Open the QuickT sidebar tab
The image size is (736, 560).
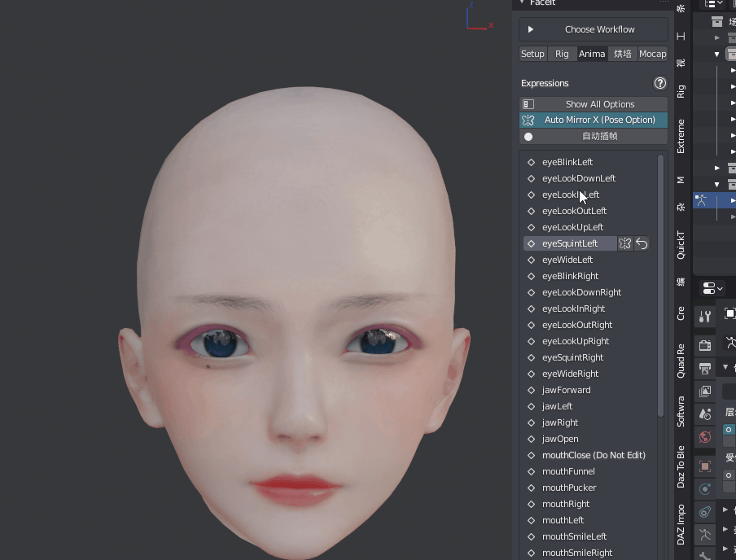[681, 244]
